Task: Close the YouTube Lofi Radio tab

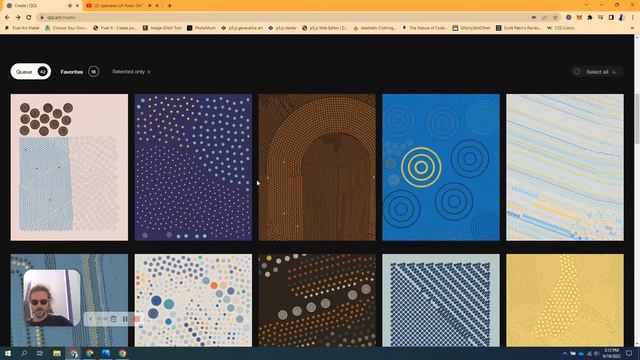Action: click(157, 6)
